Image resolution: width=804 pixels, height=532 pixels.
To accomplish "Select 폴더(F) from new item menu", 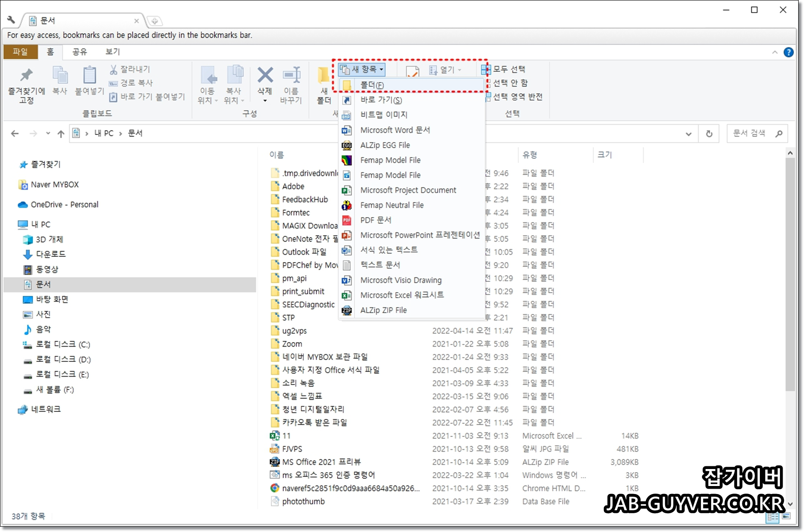I will (x=411, y=85).
